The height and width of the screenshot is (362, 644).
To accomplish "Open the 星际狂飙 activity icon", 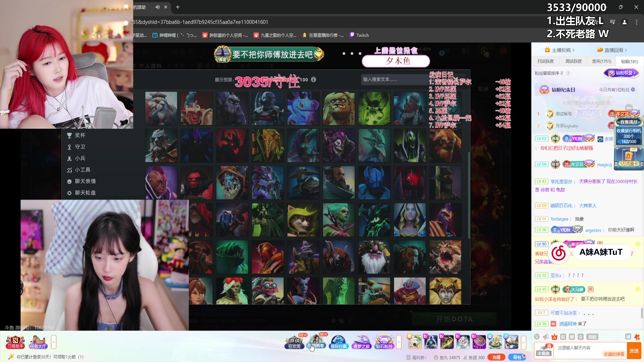I will click(338, 342).
